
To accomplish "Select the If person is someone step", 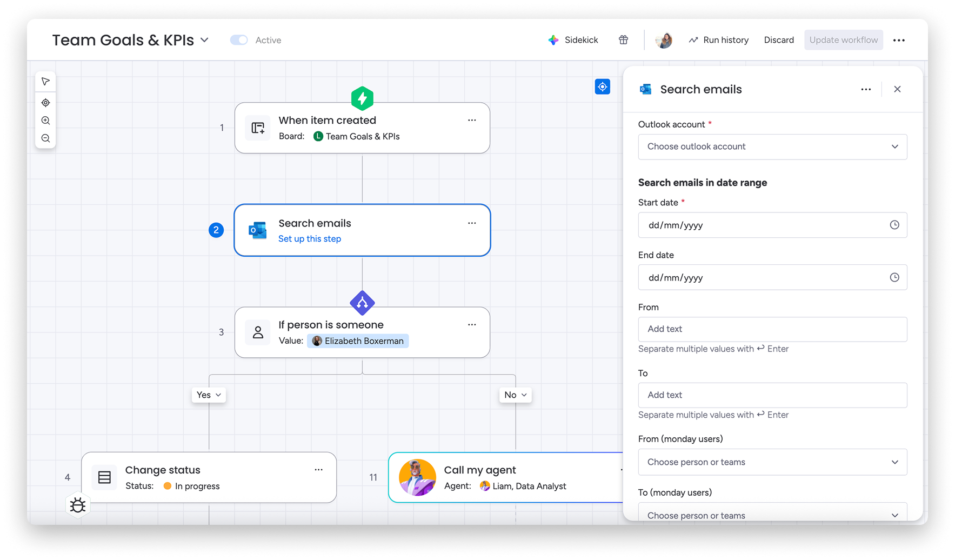I will click(x=362, y=332).
